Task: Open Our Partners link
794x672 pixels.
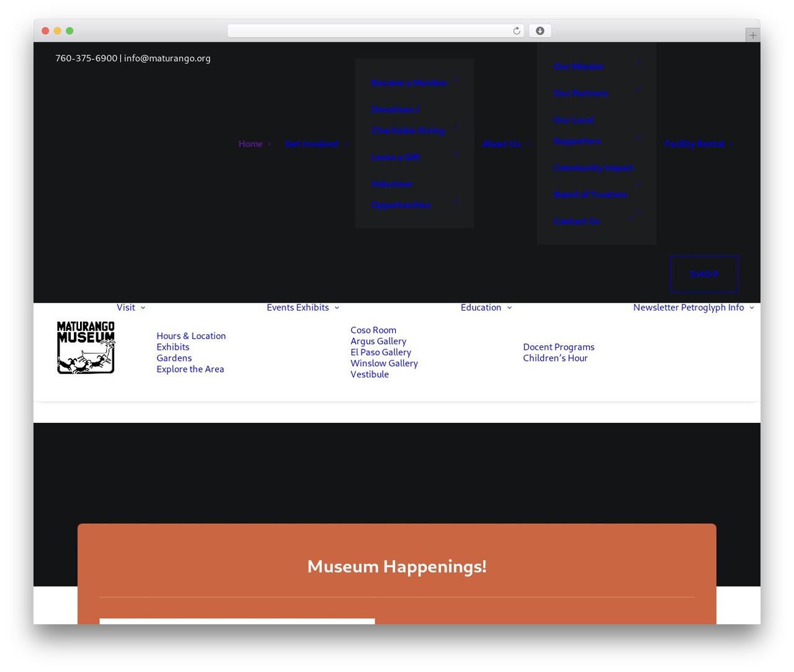Action: [581, 93]
